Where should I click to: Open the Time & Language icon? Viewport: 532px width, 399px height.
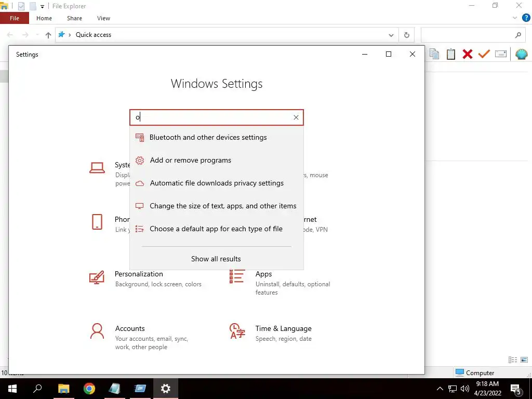237,331
